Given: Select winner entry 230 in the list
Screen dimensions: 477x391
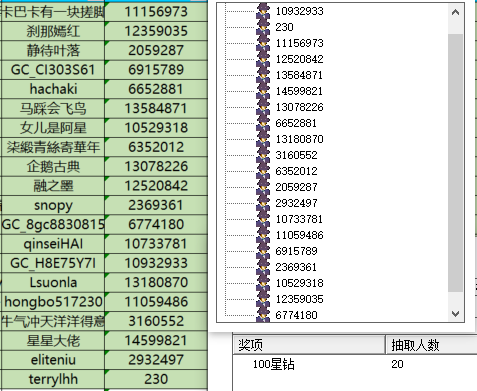Looking at the screenshot, I should pyautogui.click(x=284, y=27).
